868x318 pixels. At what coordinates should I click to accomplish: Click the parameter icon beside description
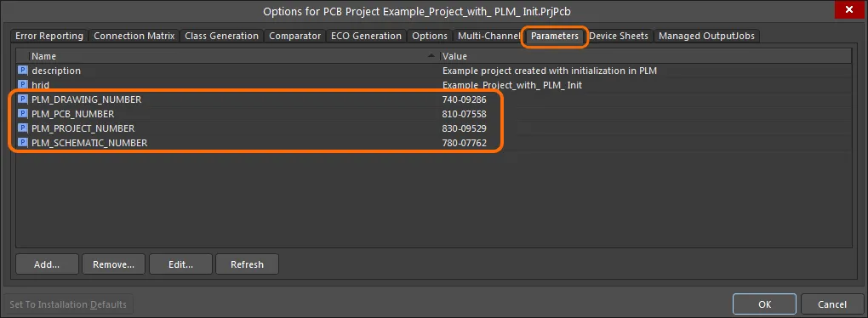(23, 71)
